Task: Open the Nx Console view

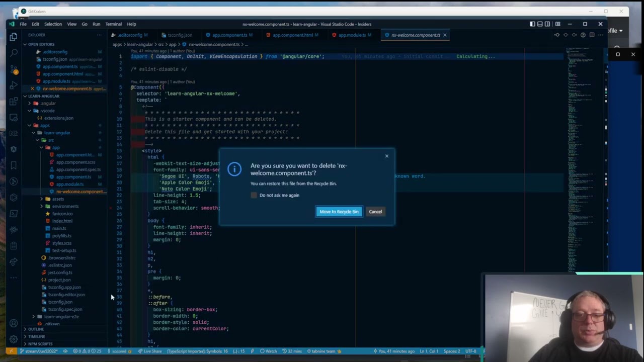Action: tap(14, 133)
